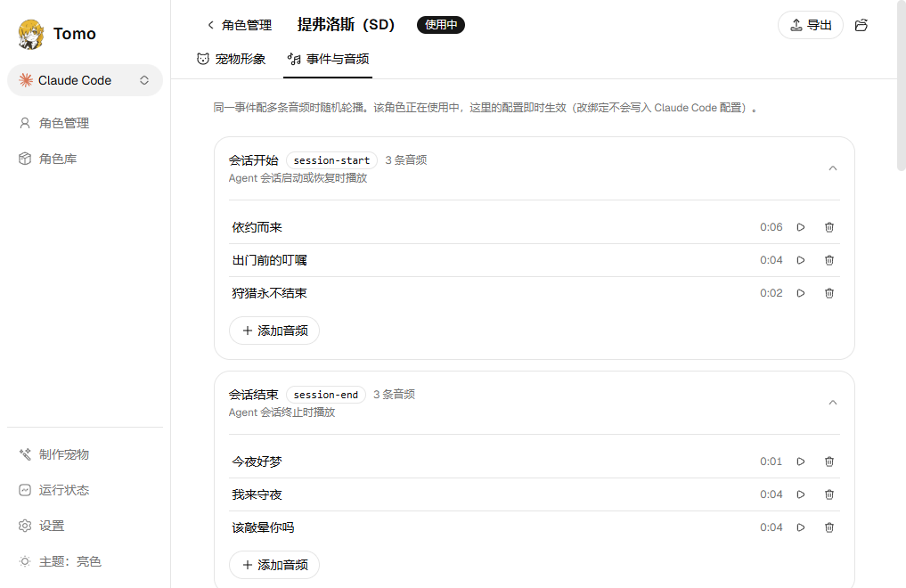Click the Tomo avatar logo

tap(30, 34)
